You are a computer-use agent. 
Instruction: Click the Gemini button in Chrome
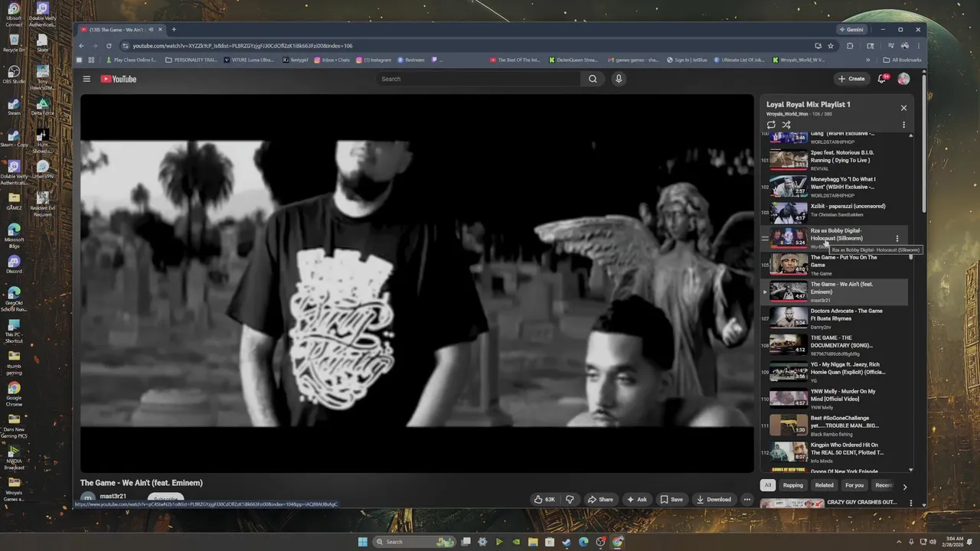(x=851, y=30)
